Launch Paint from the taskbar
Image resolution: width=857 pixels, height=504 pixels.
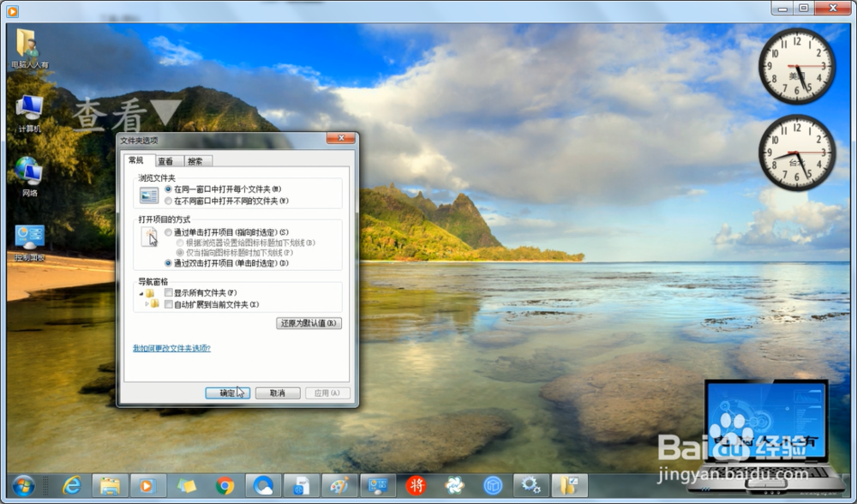[339, 485]
